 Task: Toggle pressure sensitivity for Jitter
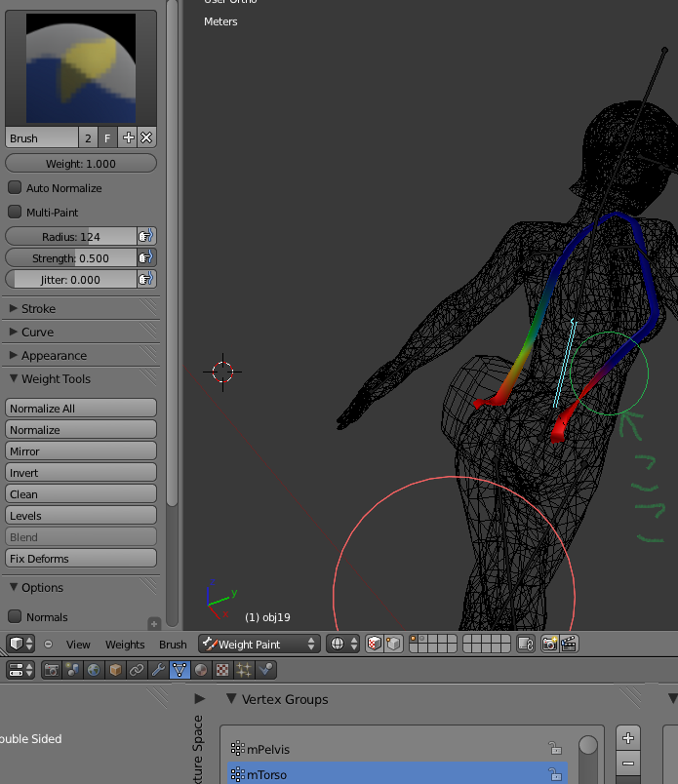[x=146, y=279]
